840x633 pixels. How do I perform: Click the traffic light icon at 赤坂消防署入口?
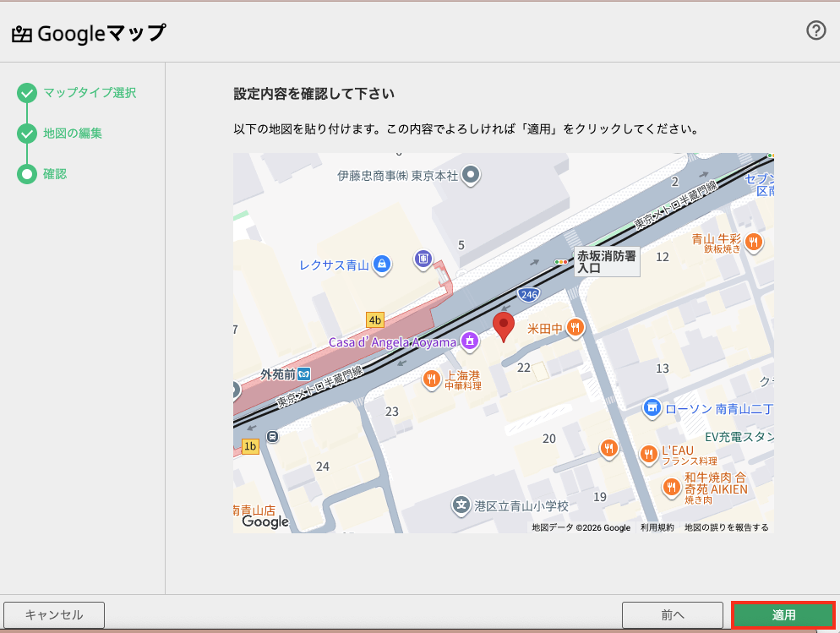(561, 262)
